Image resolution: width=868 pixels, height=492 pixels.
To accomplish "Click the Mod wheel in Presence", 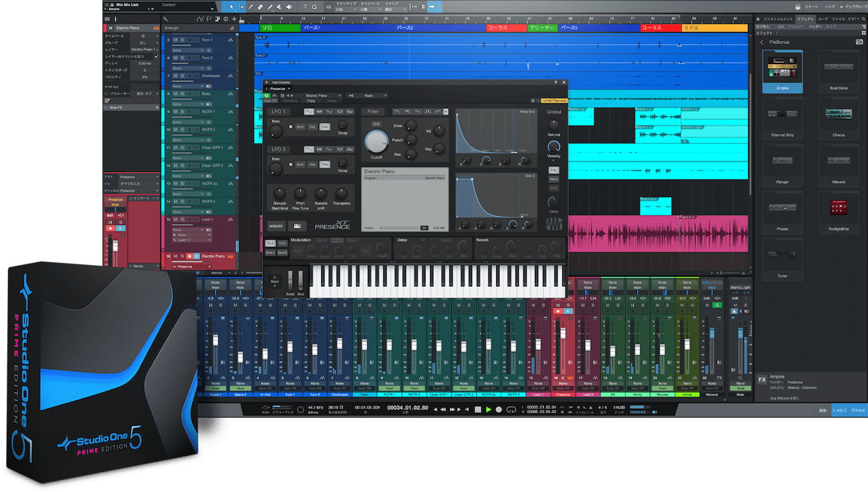I will [300, 280].
